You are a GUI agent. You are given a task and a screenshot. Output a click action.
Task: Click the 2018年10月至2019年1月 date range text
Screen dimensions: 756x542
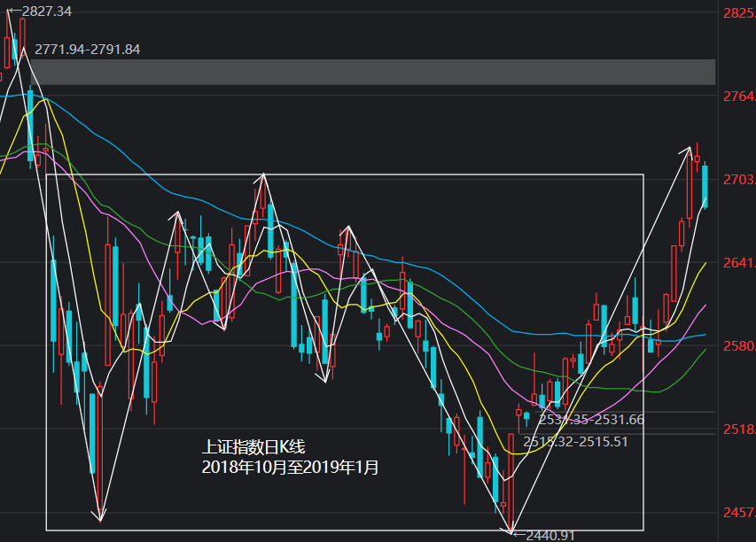pos(290,468)
